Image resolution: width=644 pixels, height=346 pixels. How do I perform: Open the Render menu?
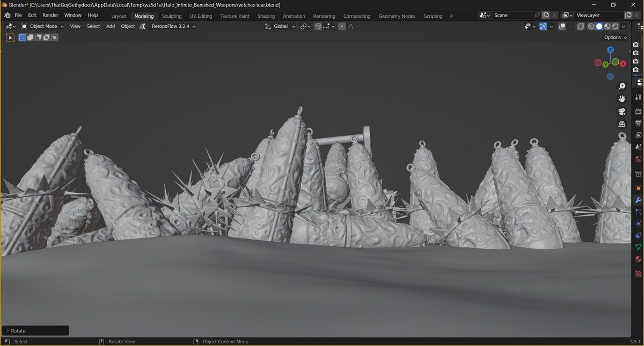click(x=50, y=16)
